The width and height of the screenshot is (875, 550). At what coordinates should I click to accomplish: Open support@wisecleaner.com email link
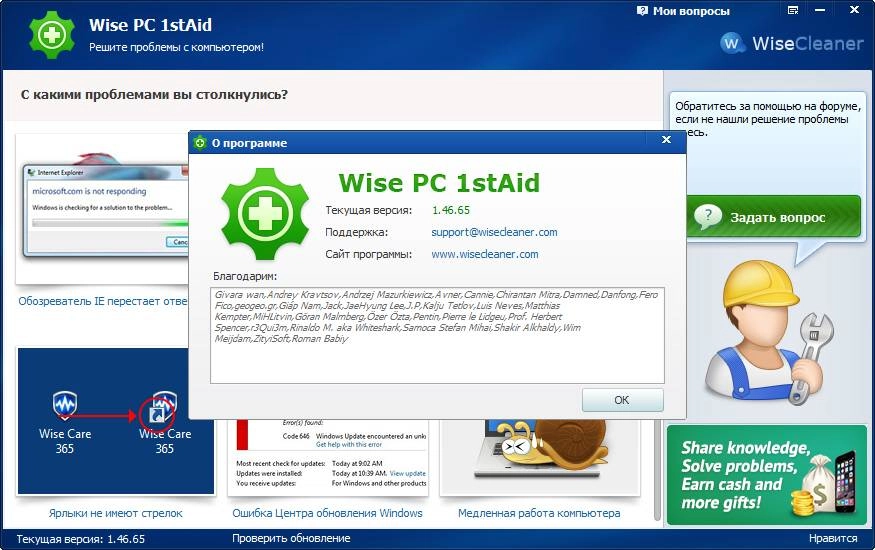[x=494, y=232]
